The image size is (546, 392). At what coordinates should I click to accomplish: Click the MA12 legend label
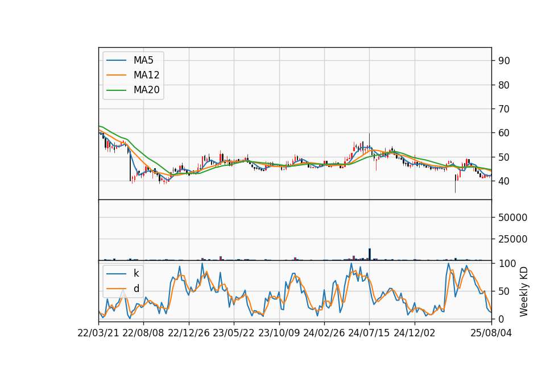(x=146, y=75)
